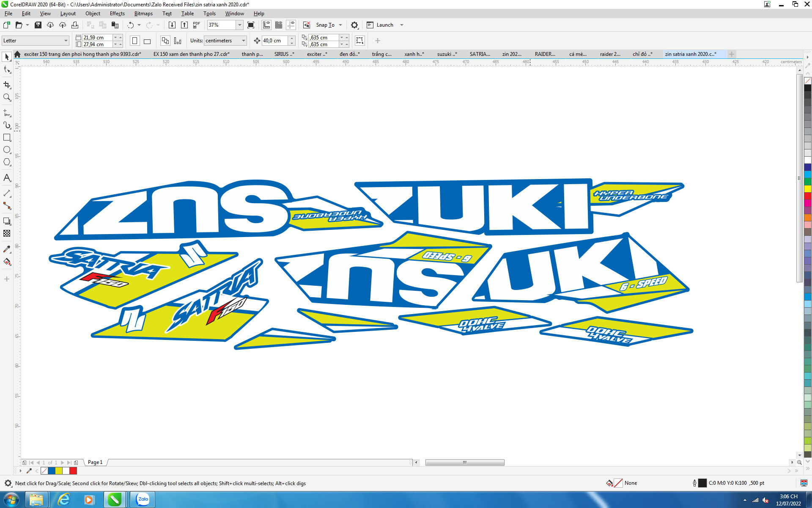Select the Shape edit tool
The image size is (812, 508).
coord(7,69)
